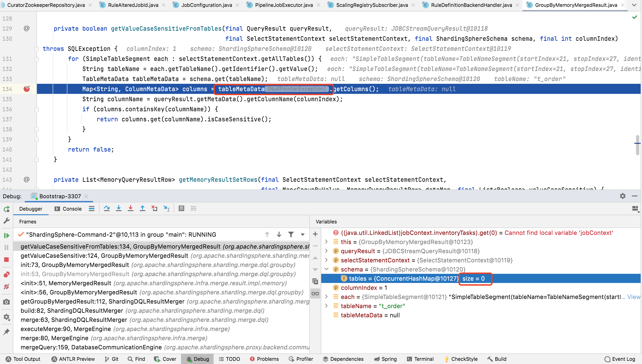The image size is (642, 364).
Task: Expand the schema variable node
Action: coord(326,269)
